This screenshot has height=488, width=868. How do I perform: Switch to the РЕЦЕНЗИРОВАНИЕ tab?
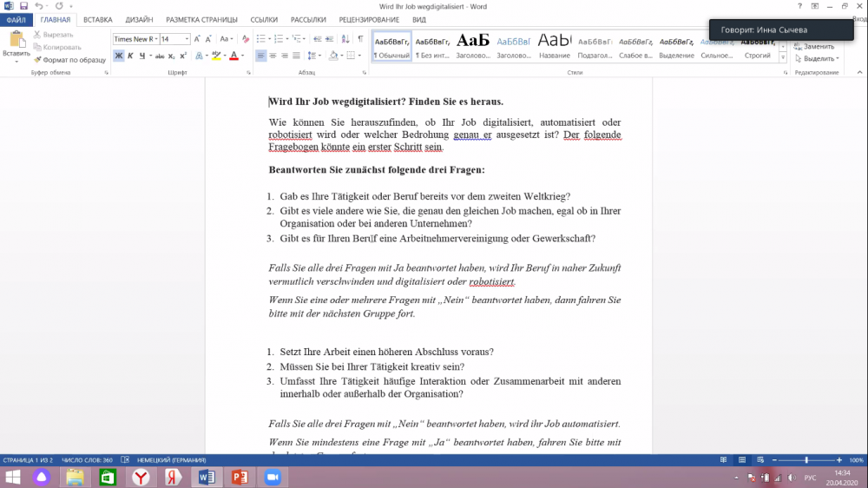click(370, 19)
